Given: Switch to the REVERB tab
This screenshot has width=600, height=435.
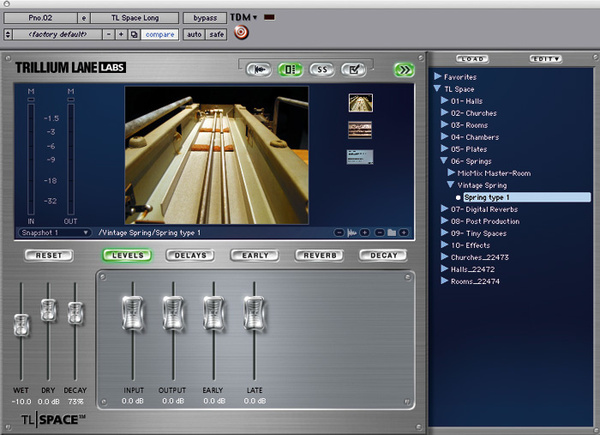Looking at the screenshot, I should coord(320,255).
